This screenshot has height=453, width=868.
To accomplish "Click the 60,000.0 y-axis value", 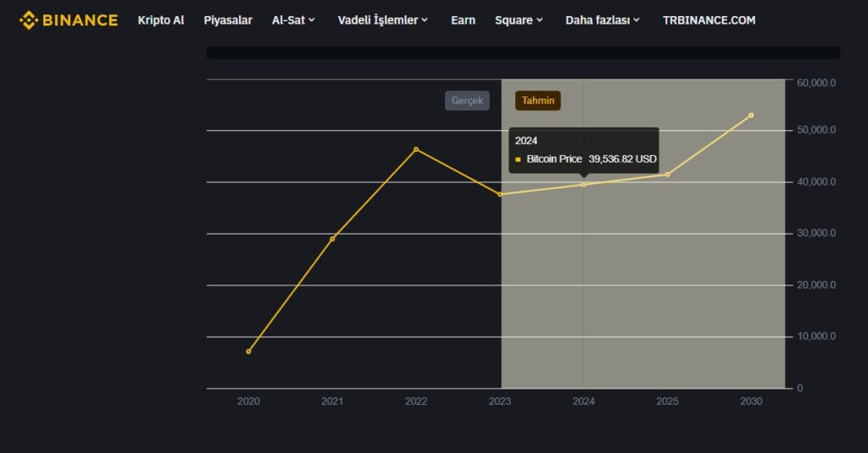I will click(816, 83).
